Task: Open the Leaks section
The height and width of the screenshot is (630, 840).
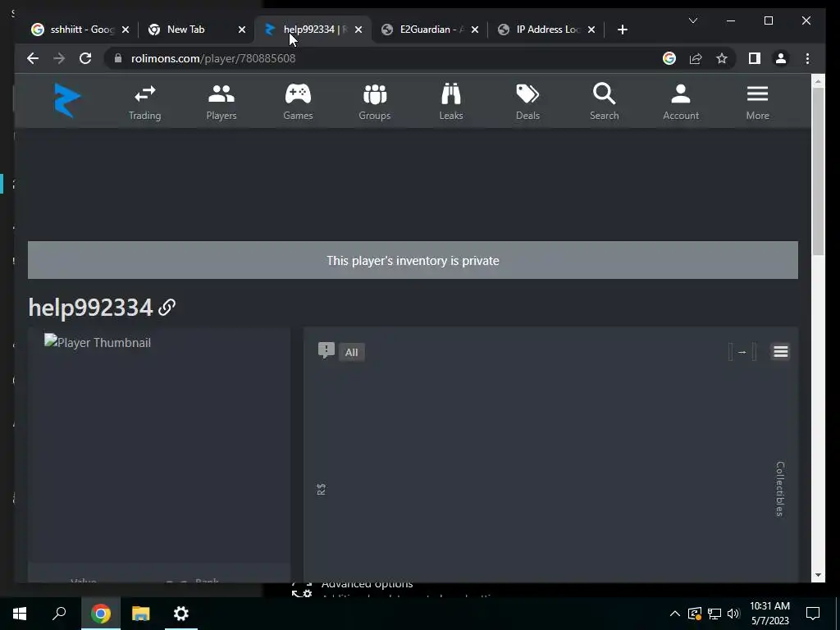Action: coord(451,103)
